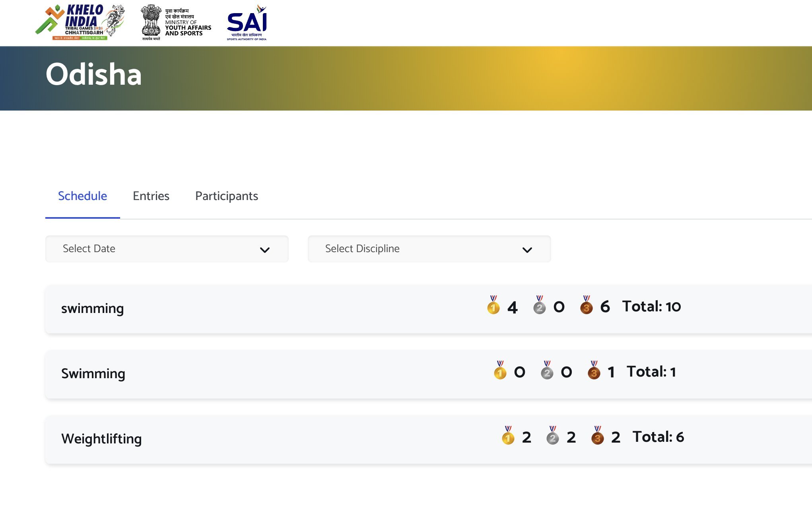Click the chevron arrow in Select Discipline

527,250
